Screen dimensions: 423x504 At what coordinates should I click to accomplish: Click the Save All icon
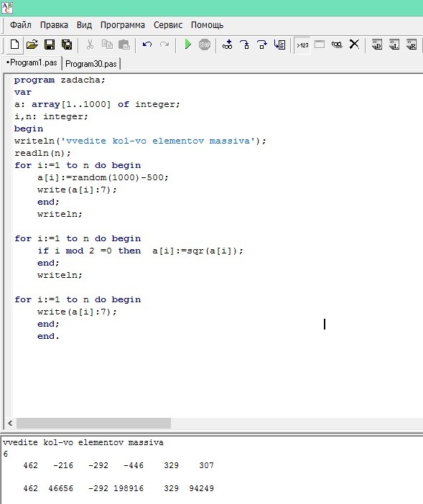[67, 45]
